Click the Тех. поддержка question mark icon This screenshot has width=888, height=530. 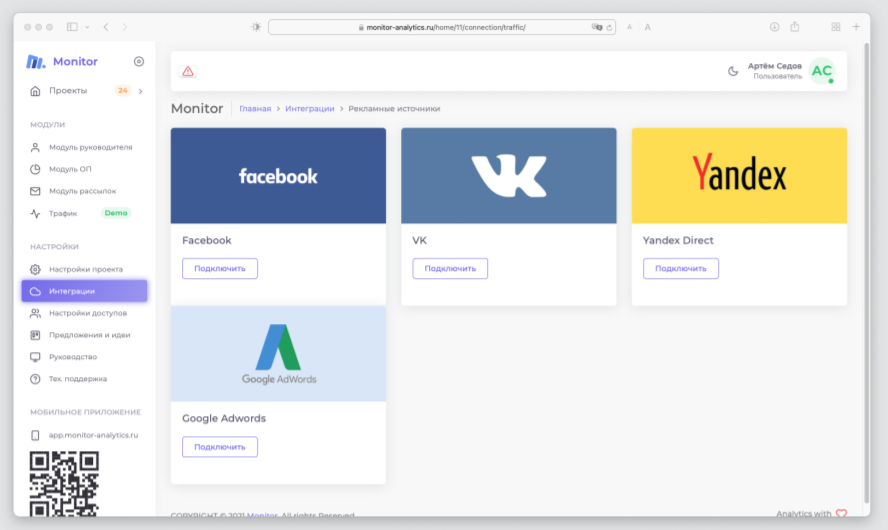(x=35, y=379)
